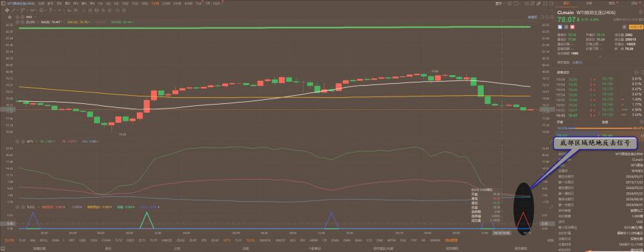Image resolution: width=644 pixels, height=252 pixels.
Task: Select the MACD indicator tab
Action: pos(280,240)
